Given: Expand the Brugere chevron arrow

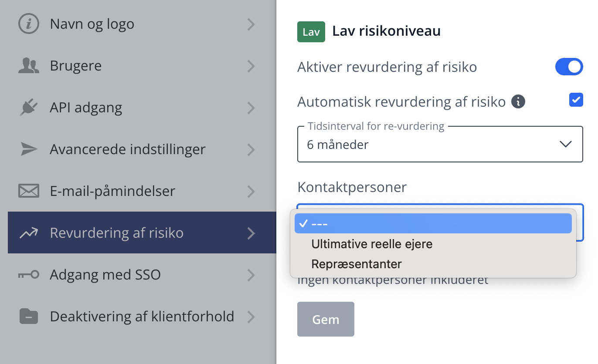Looking at the screenshot, I should coord(251,66).
